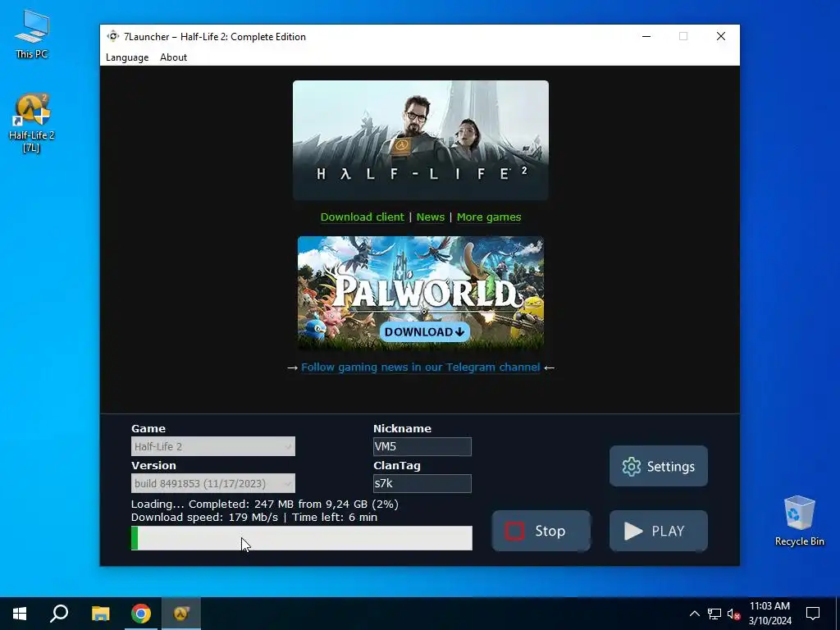This screenshot has width=840, height=630.
Task: Show hidden system tray icons
Action: pos(694,614)
